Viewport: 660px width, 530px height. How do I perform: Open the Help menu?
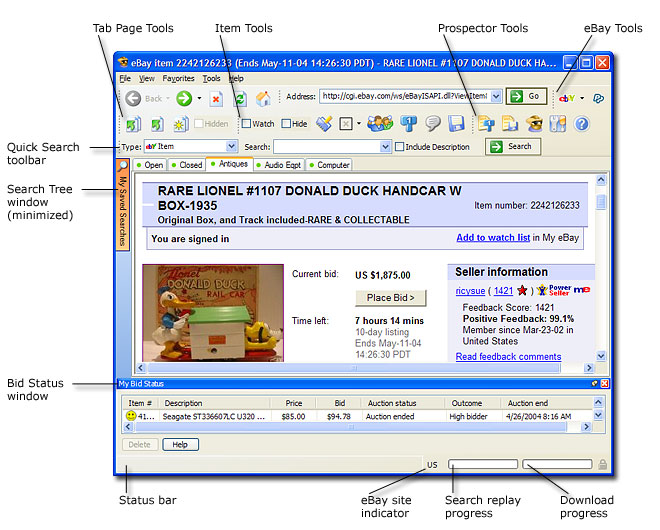tap(236, 79)
